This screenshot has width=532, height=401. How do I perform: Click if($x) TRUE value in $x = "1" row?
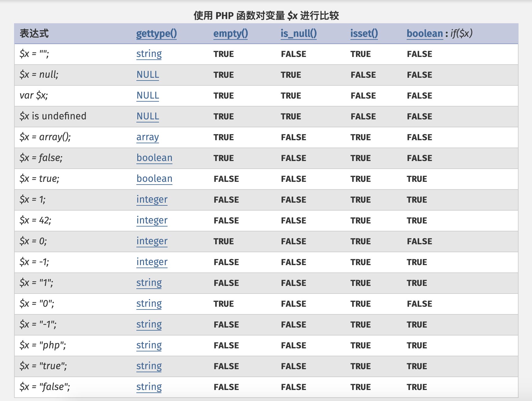[417, 283]
